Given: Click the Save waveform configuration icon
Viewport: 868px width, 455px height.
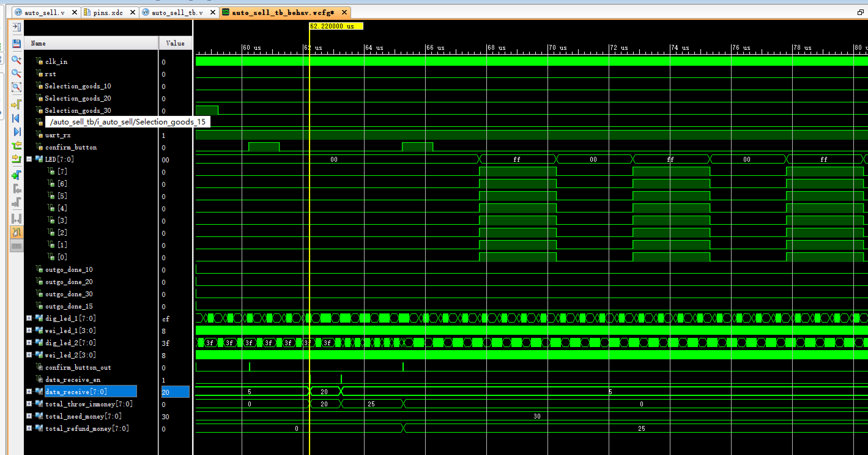Looking at the screenshot, I should coord(17,43).
